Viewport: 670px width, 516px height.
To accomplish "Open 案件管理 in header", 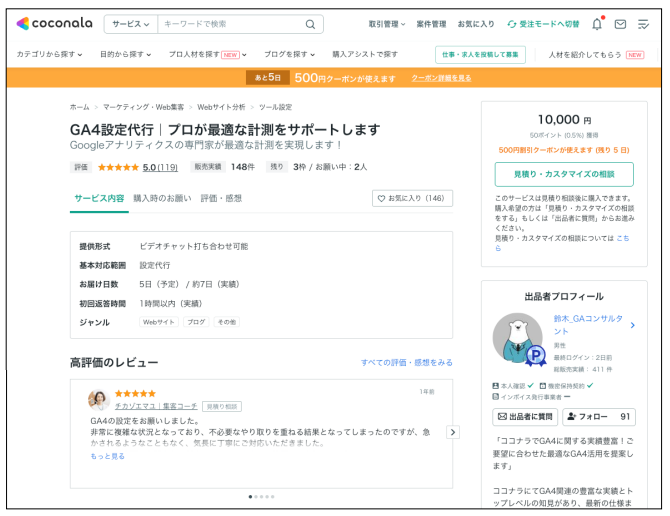I will pos(431,24).
